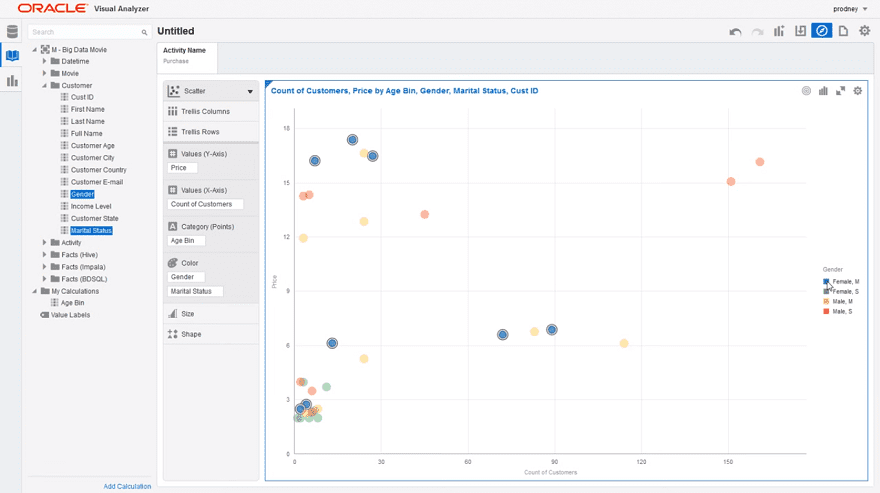Expand the Datetime folder
Screen dimensions: 880x493
click(45, 62)
